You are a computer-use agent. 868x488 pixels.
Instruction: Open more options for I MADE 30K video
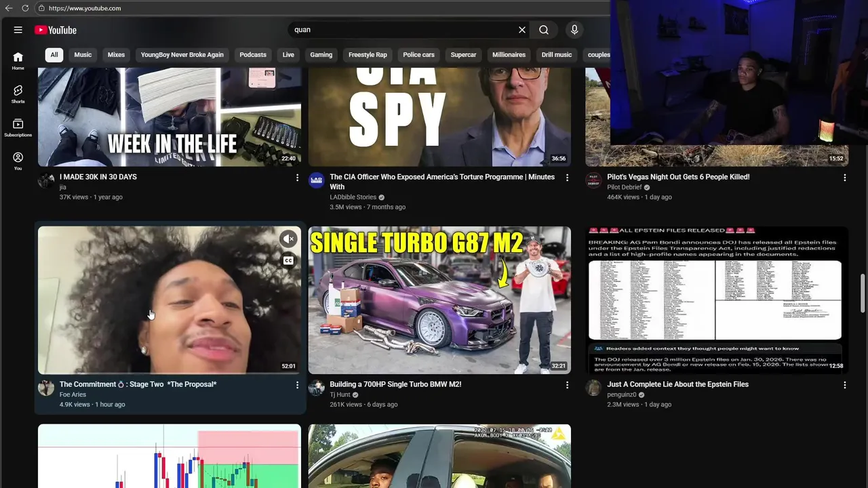click(x=297, y=178)
